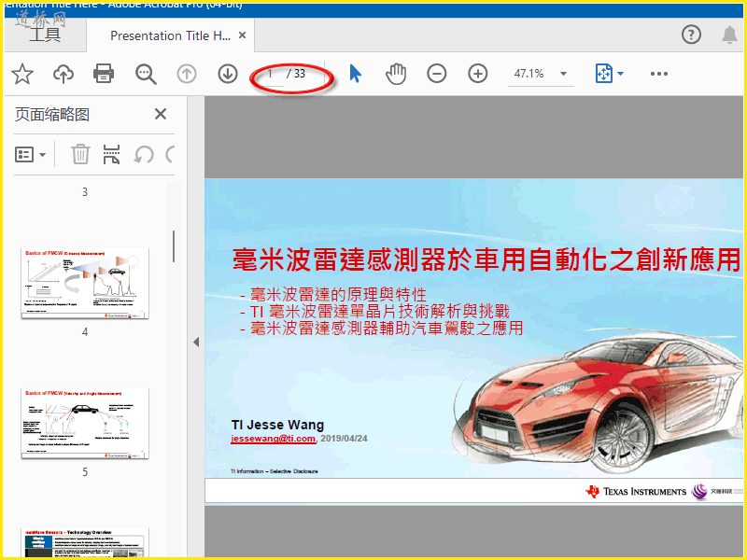This screenshot has height=560, width=747.
Task: Click the page number input field
Action: point(271,74)
